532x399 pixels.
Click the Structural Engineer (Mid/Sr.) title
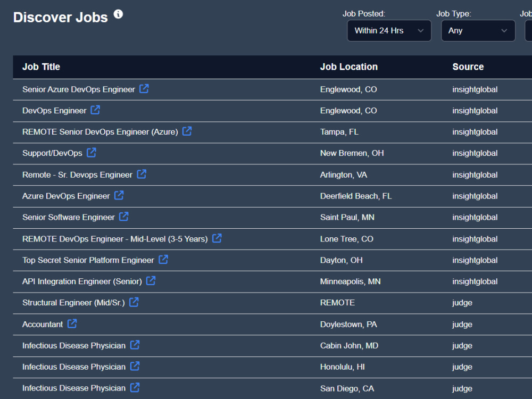point(73,303)
